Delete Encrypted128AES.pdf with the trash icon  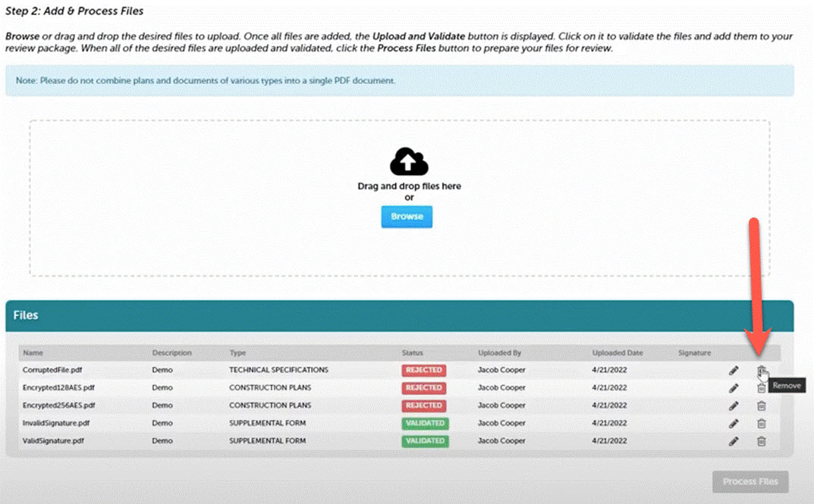[x=761, y=388]
